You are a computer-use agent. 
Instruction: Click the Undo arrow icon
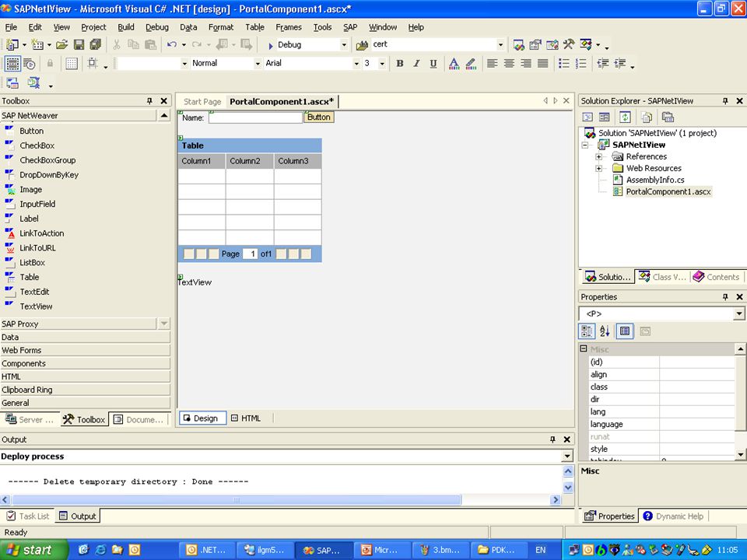coord(171,45)
